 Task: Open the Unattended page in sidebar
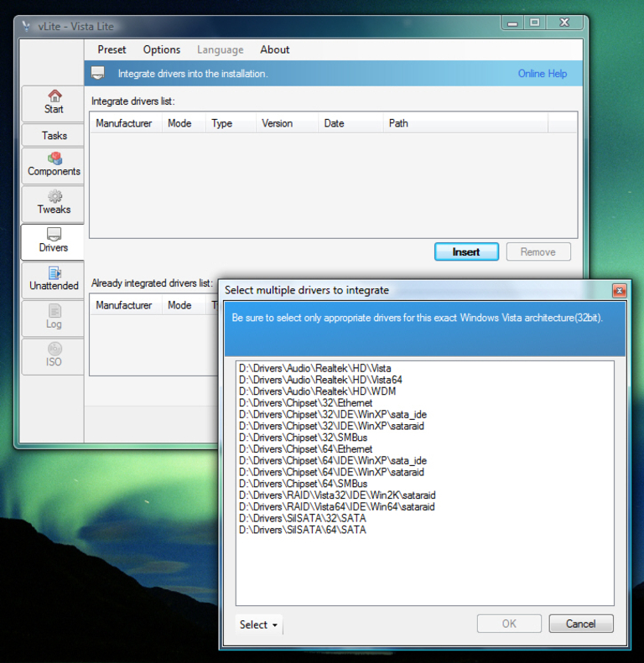54,279
